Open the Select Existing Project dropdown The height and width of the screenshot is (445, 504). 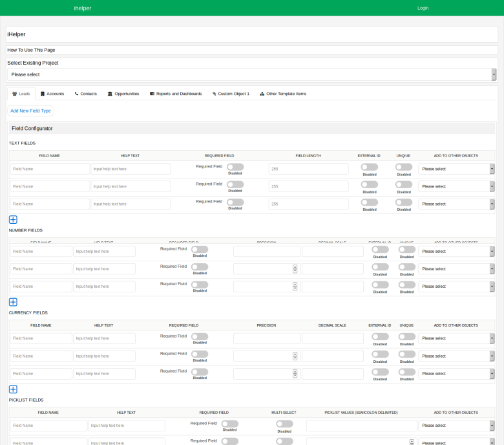coord(252,74)
